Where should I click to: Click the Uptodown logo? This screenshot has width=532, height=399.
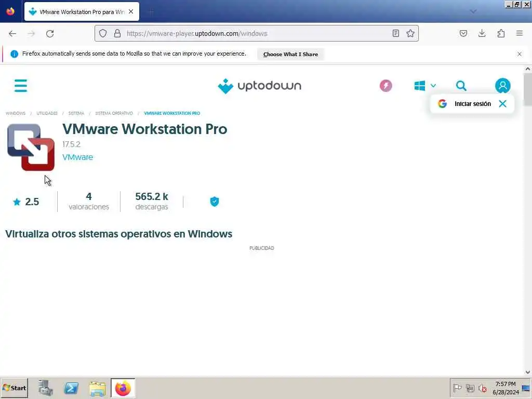(x=260, y=86)
